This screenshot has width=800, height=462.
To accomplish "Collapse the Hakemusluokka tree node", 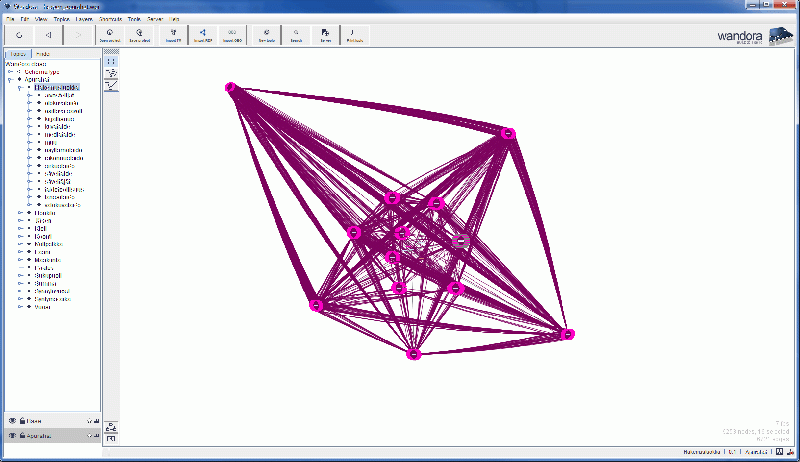I will click(x=20, y=88).
